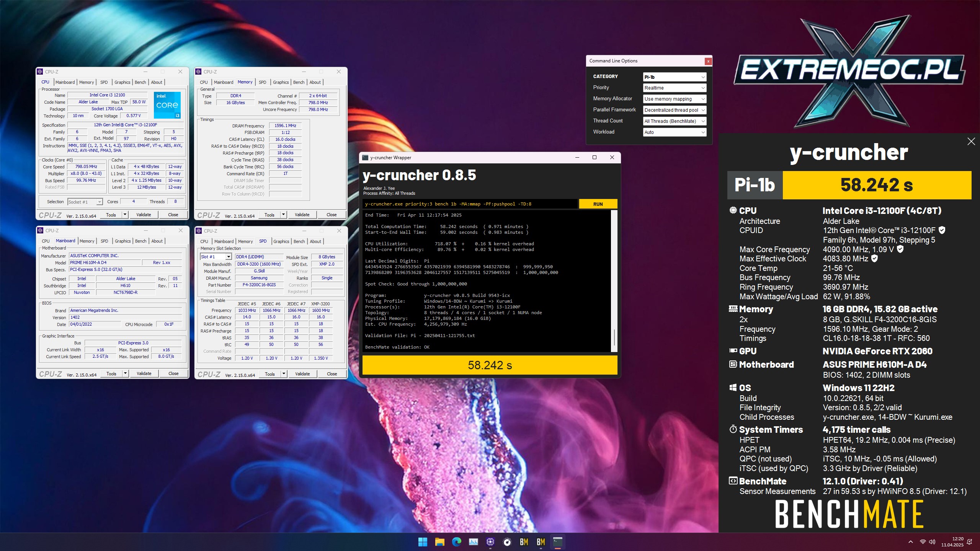The width and height of the screenshot is (980, 551).
Task: Click the CPU chip icon in BenchMate panel
Action: click(x=733, y=210)
